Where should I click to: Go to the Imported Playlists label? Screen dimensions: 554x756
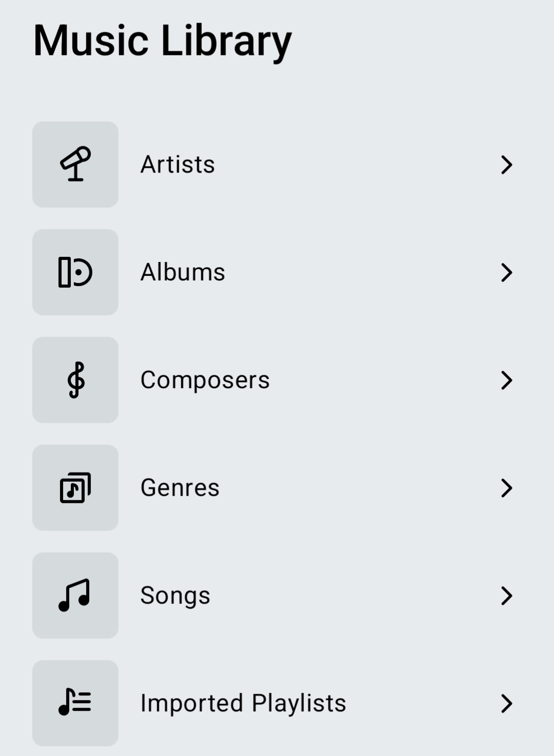(x=243, y=704)
